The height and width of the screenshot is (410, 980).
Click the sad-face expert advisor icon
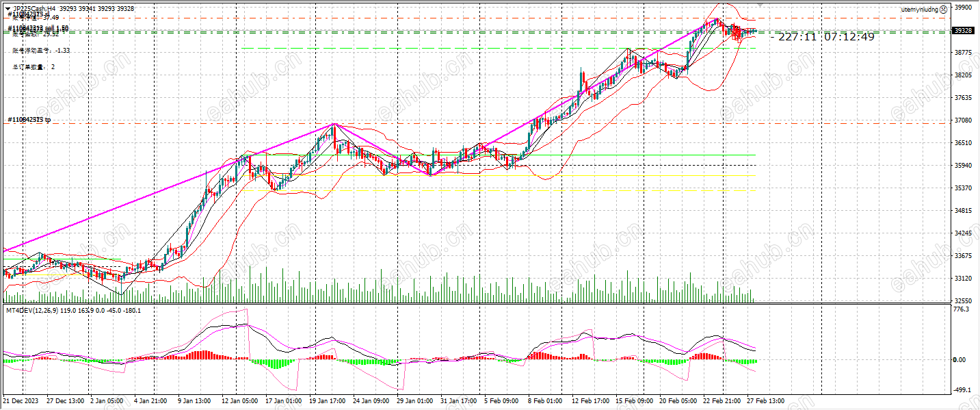[x=943, y=9]
